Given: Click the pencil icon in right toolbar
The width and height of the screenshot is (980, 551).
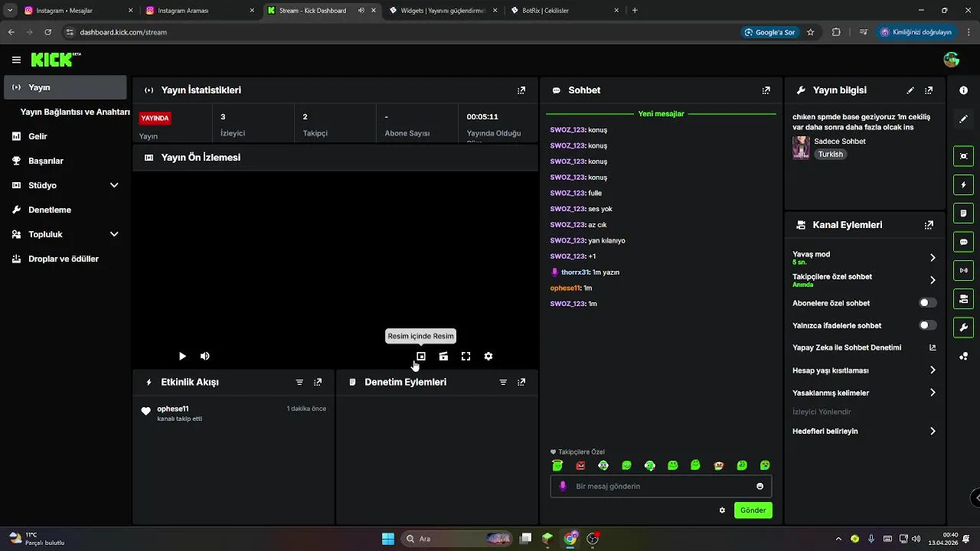Looking at the screenshot, I should click(963, 119).
